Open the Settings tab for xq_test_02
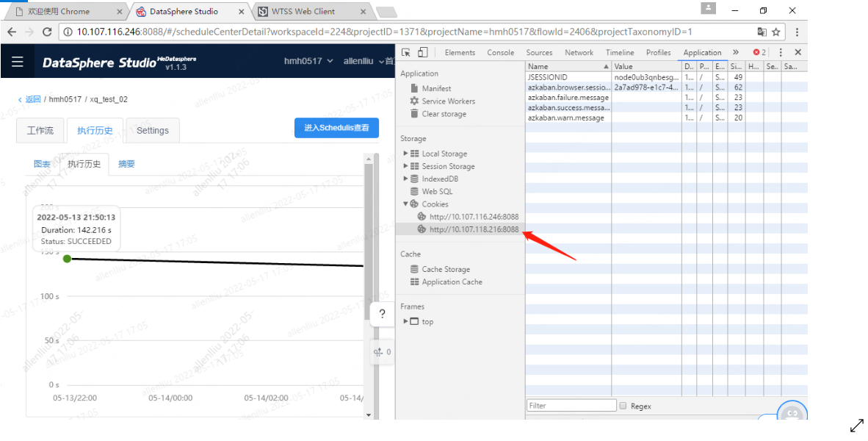Viewport: 868px width, 441px height. click(x=152, y=129)
